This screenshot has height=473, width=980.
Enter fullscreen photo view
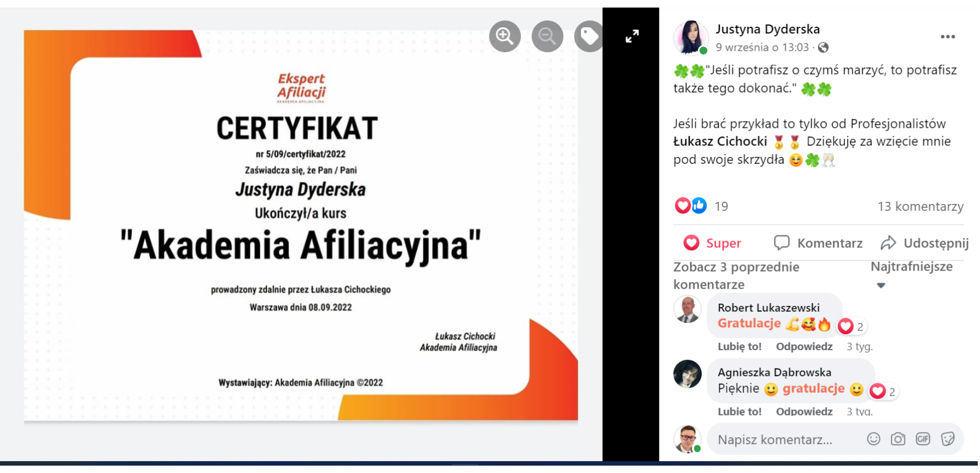(x=632, y=36)
